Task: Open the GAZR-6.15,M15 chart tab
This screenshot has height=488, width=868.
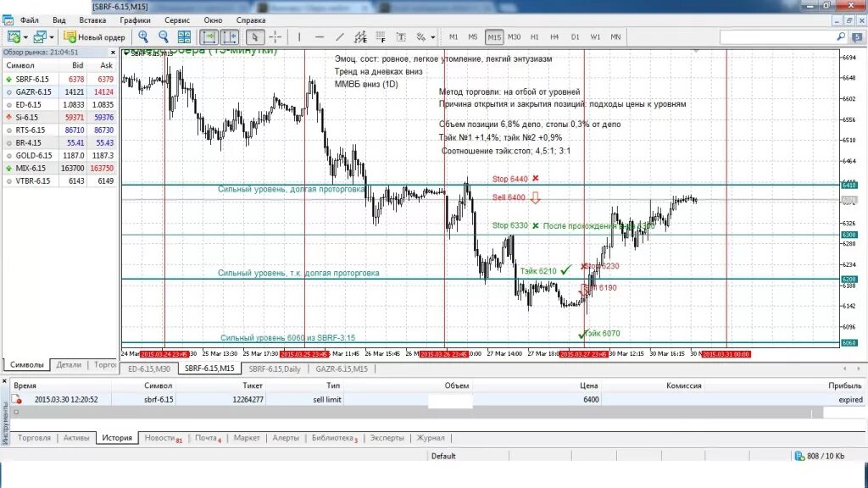Action: [x=342, y=369]
